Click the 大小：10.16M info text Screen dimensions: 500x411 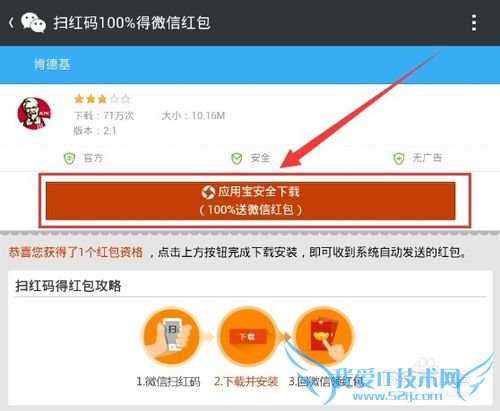point(193,116)
